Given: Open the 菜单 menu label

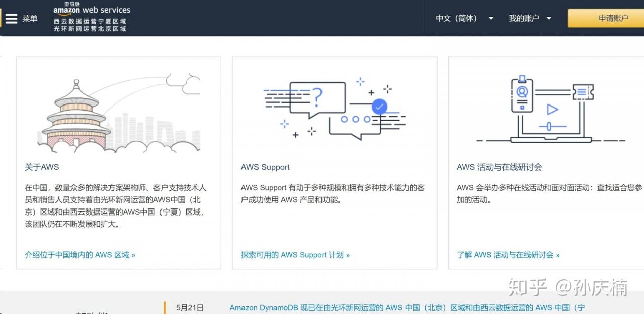Looking at the screenshot, I should coord(30,19).
